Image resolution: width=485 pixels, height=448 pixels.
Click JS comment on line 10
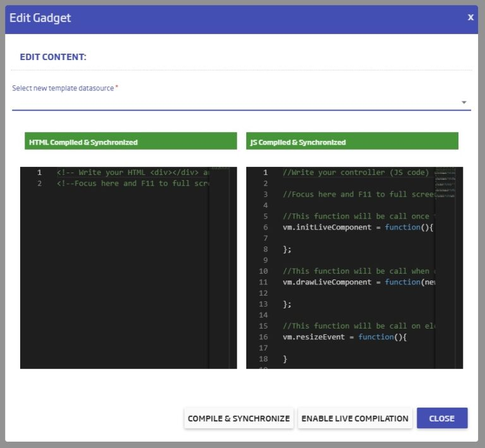tap(359, 271)
